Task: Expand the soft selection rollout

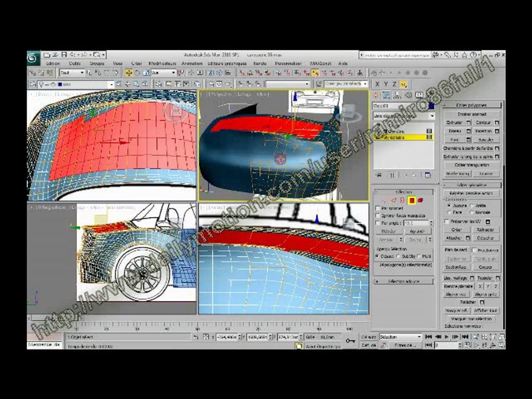Action: point(404,282)
